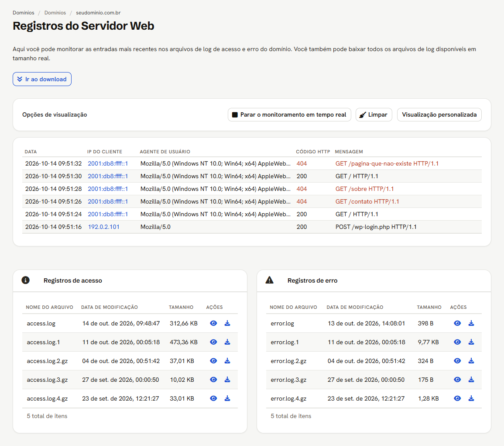
Task: Click DATA DE MODIFICAÇÃO header in error logs
Action: (355, 307)
